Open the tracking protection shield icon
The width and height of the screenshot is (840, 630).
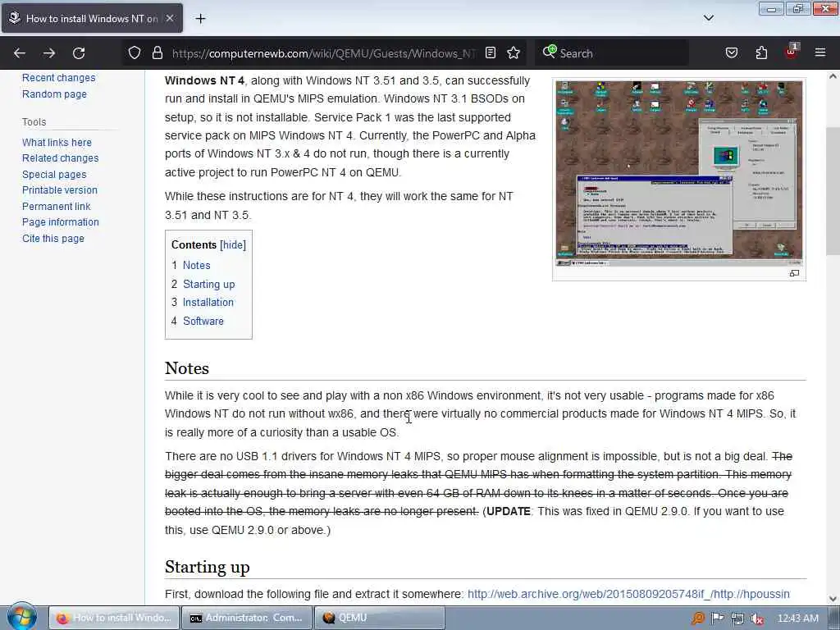pos(135,52)
